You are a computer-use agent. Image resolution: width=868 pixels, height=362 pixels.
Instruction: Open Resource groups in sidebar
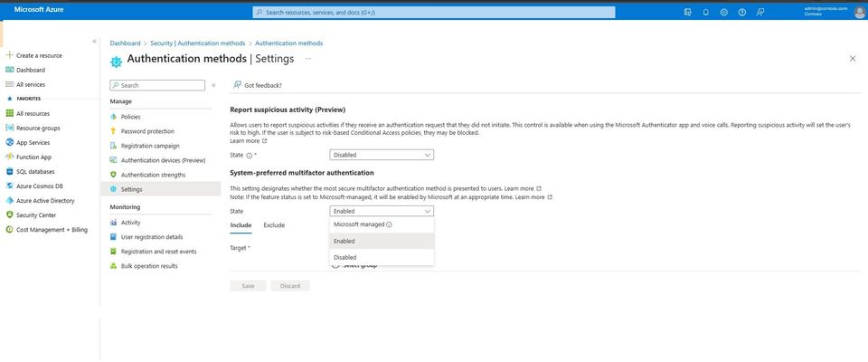click(38, 129)
